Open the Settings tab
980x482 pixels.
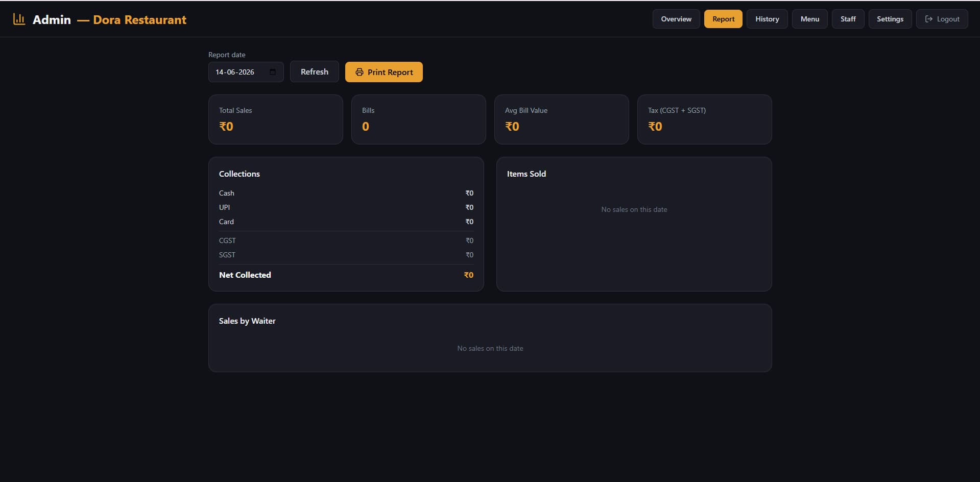[x=890, y=19]
